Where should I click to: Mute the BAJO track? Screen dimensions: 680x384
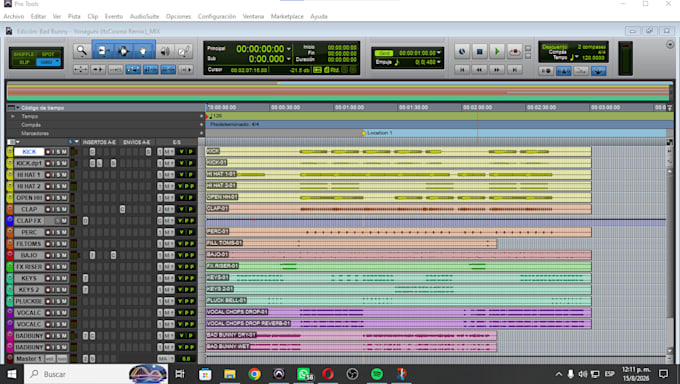tap(64, 255)
